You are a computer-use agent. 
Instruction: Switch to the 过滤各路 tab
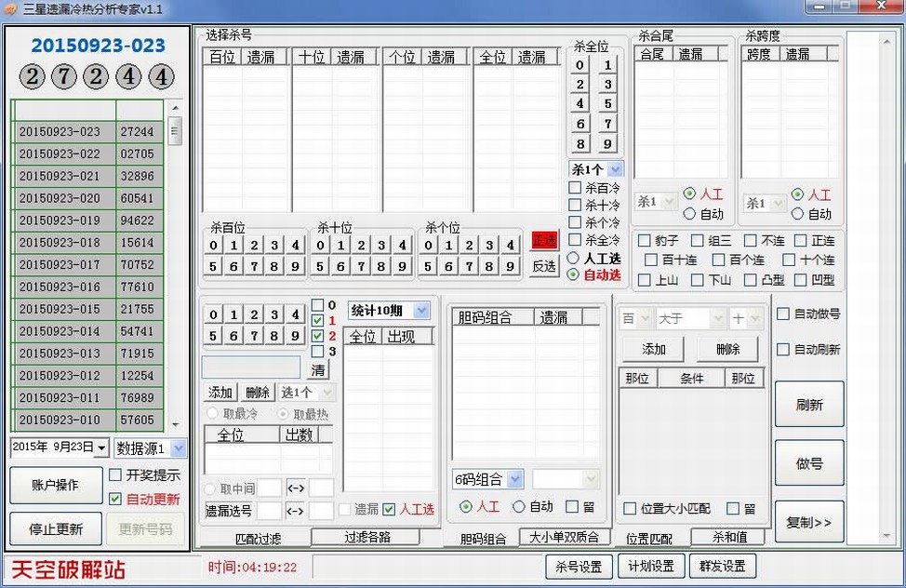coord(365,537)
